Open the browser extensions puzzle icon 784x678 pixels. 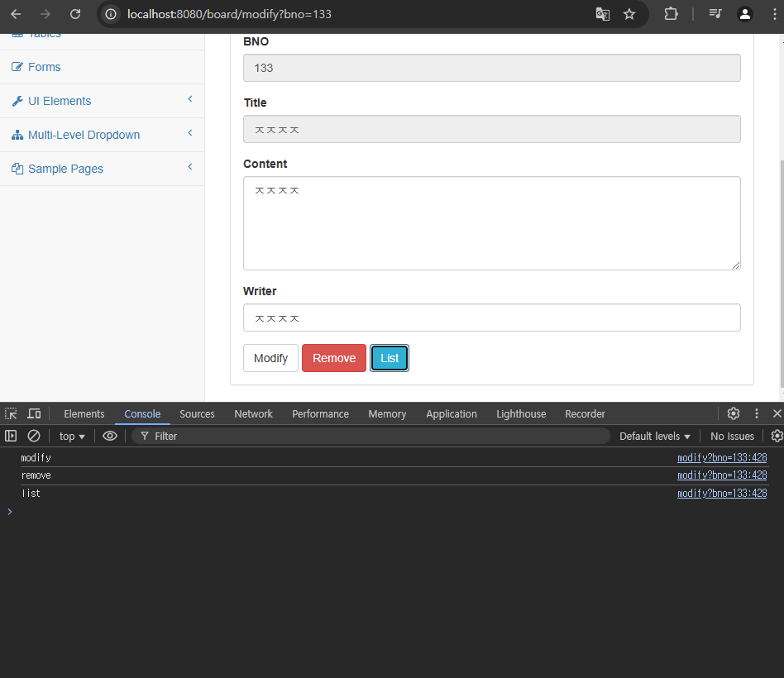[671, 14]
